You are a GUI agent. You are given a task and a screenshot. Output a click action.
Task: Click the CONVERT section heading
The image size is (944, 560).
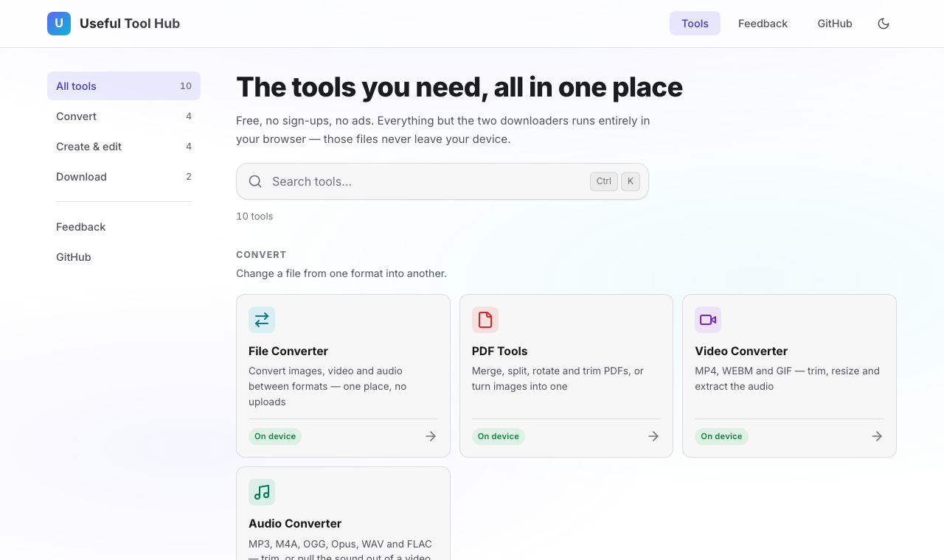[x=261, y=254]
